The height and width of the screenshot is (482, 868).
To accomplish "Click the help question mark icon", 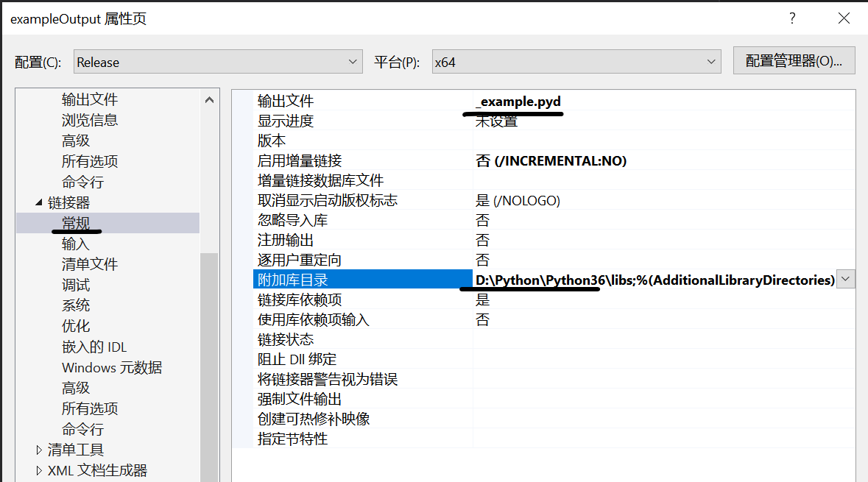I will click(791, 18).
